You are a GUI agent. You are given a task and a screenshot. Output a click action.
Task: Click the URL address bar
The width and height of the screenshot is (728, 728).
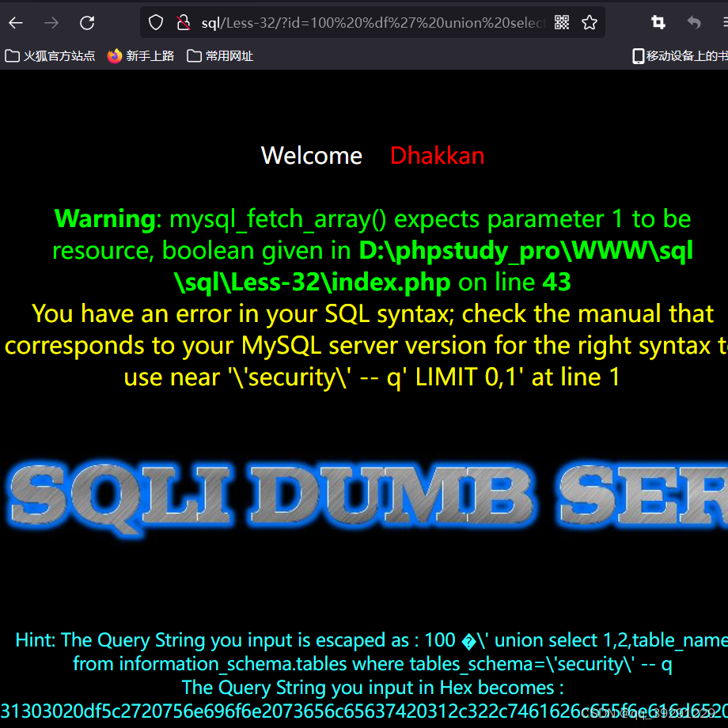(x=373, y=23)
